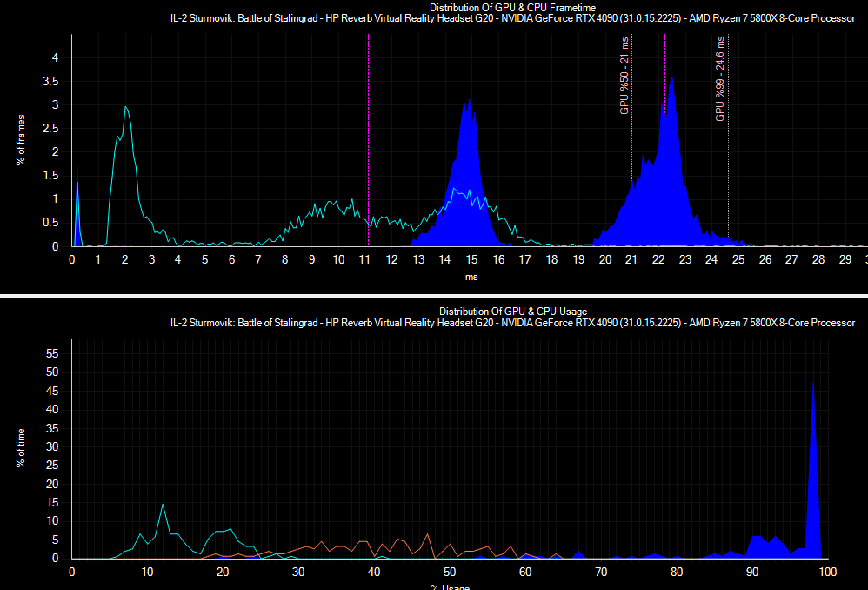Click the "% of time" y-axis label
The image size is (868, 590).
21,446
